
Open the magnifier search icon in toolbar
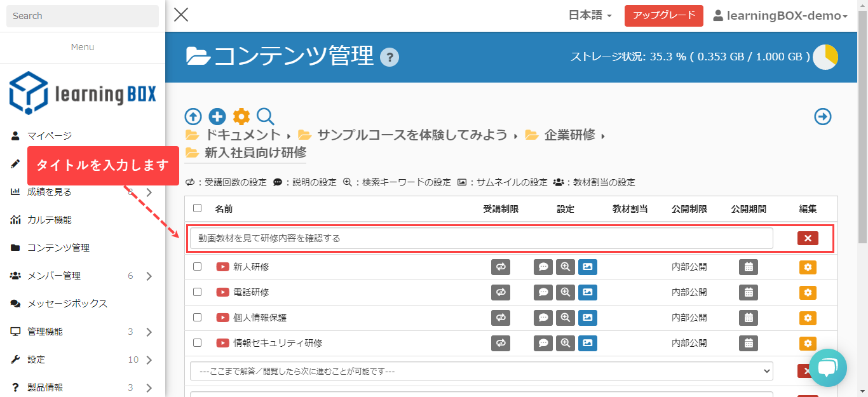[265, 117]
